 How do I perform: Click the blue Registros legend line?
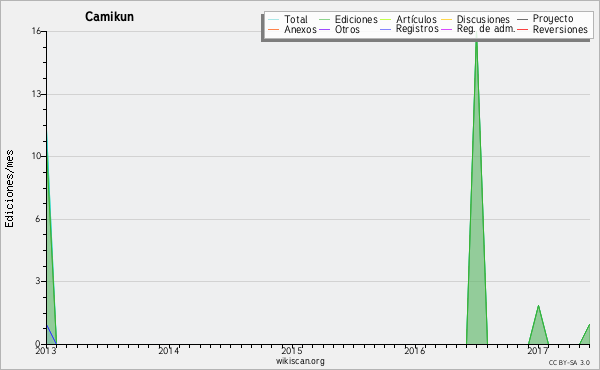tap(385, 29)
